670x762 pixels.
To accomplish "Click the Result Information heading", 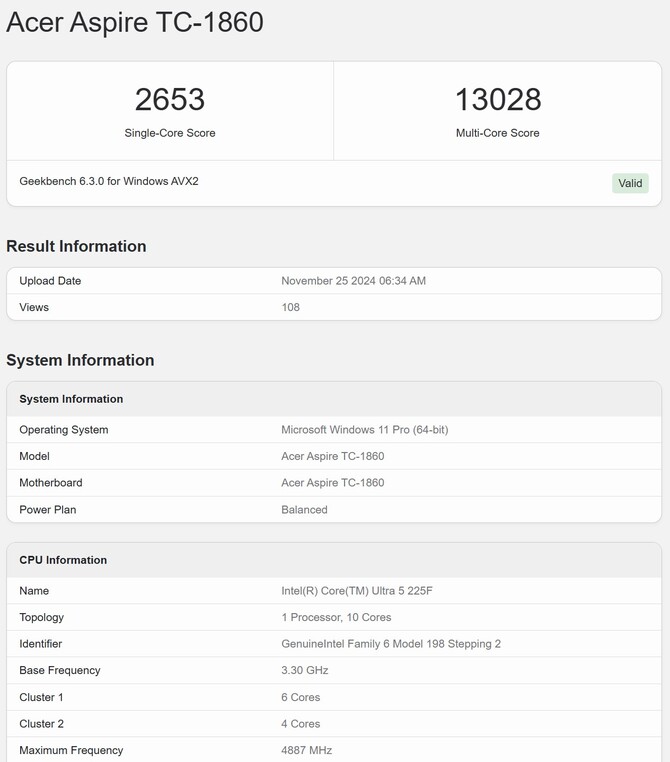I will pos(76,246).
